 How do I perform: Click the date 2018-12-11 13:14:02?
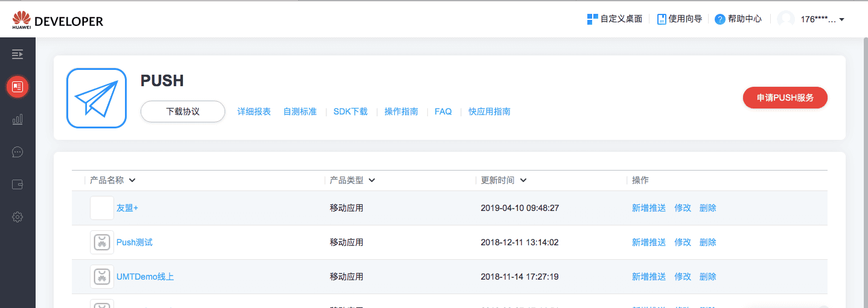520,242
